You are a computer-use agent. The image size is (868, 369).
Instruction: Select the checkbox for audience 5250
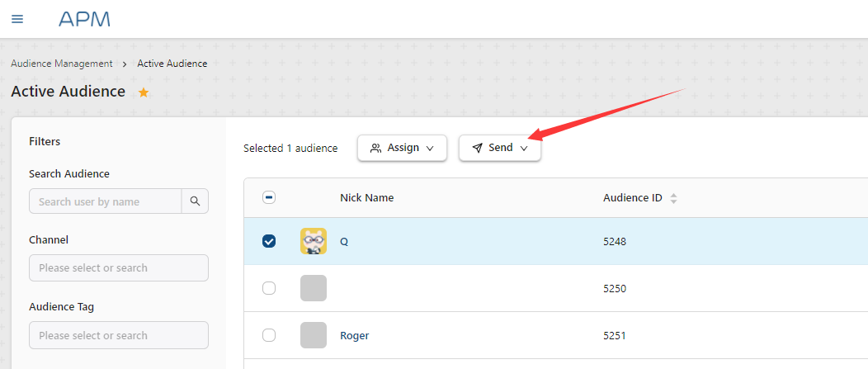coord(268,288)
